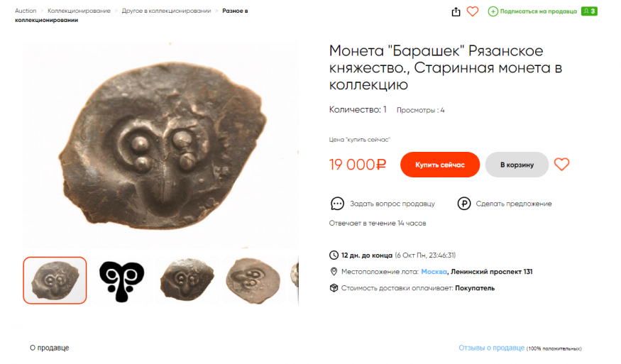Select the black ram symbol thumbnail
Image resolution: width=621 pixels, height=364 pixels.
121,280
